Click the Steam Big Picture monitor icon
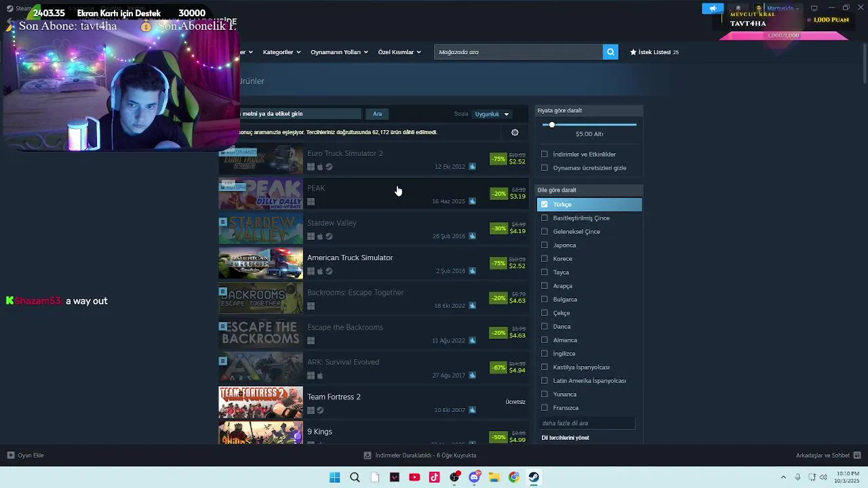The width and height of the screenshot is (868, 488). (x=814, y=8)
